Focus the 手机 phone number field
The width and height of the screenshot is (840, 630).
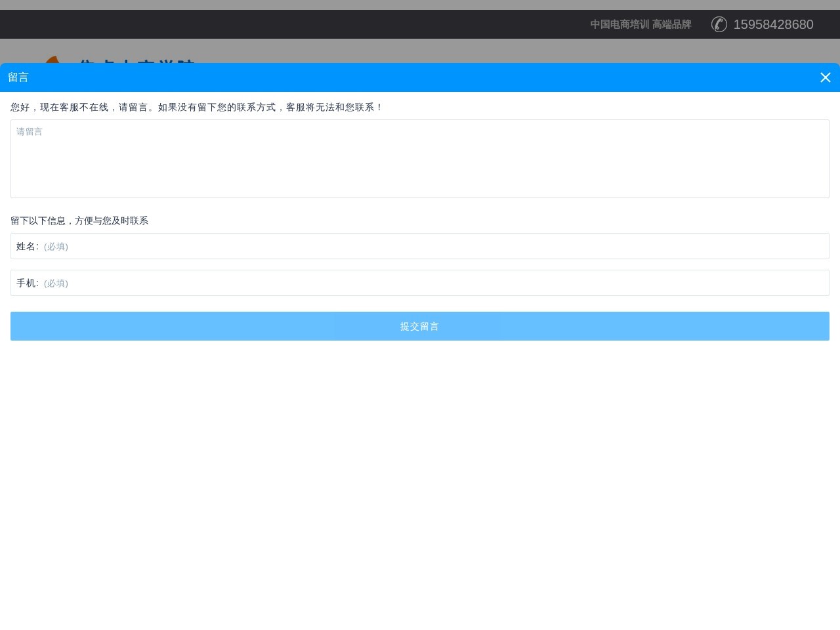420,283
